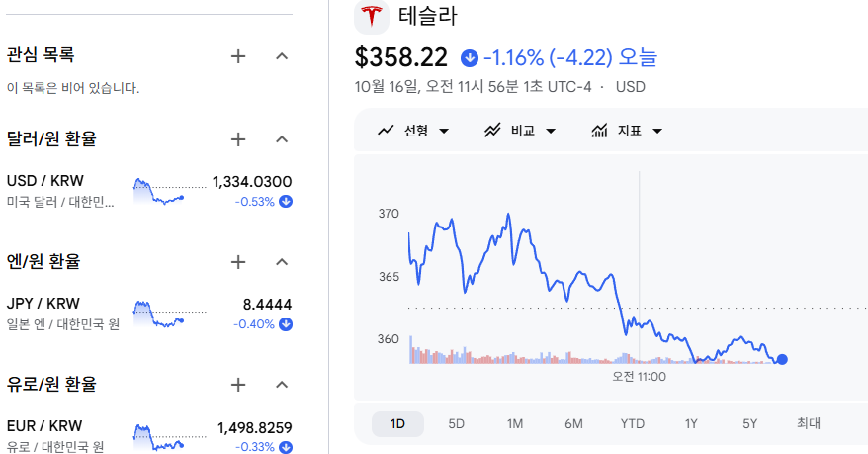The image size is (868, 454).
Task: Add item to 유로/원 환율 list
Action: pos(238,384)
